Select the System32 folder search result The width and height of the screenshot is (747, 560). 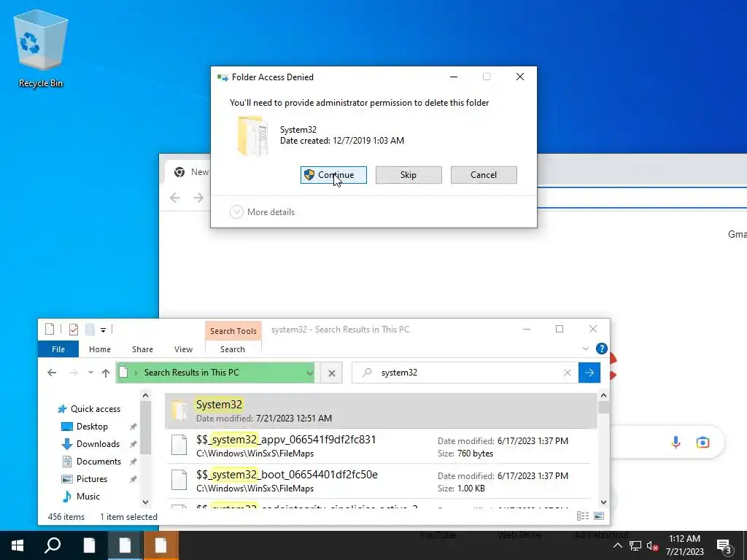pyautogui.click(x=381, y=411)
